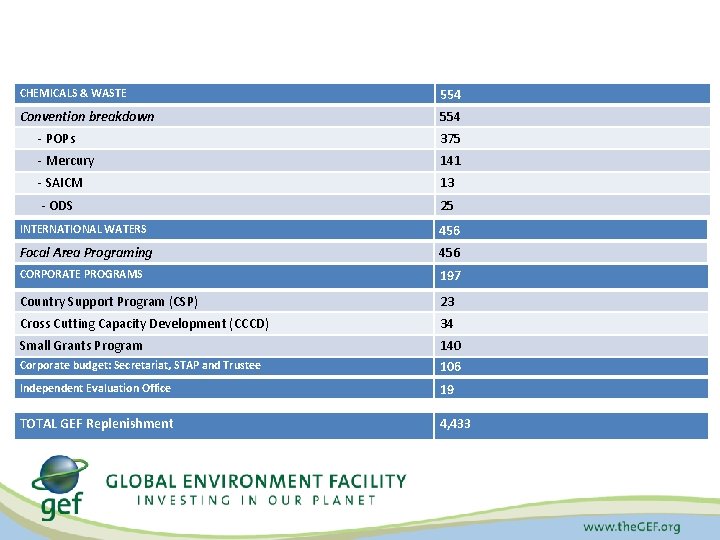This screenshot has height=540, width=720.
Task: Click the Corporate Programs value 197
Action: pos(450,276)
